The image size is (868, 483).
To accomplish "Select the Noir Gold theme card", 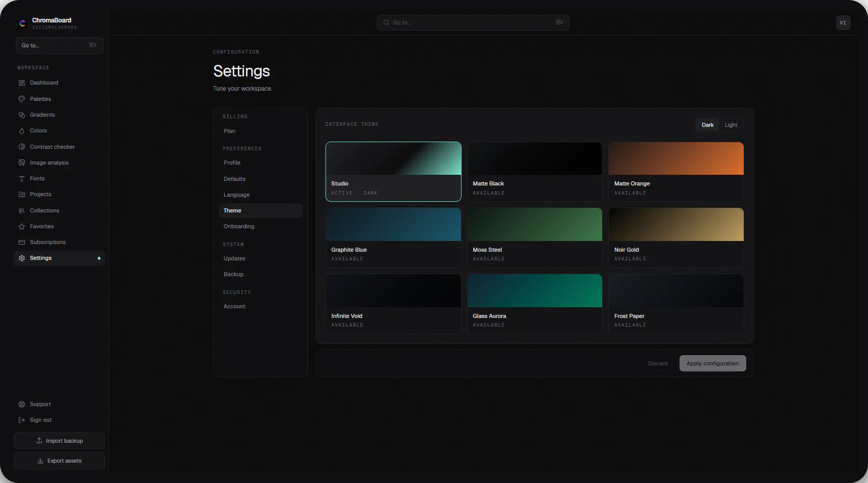I will (x=676, y=237).
